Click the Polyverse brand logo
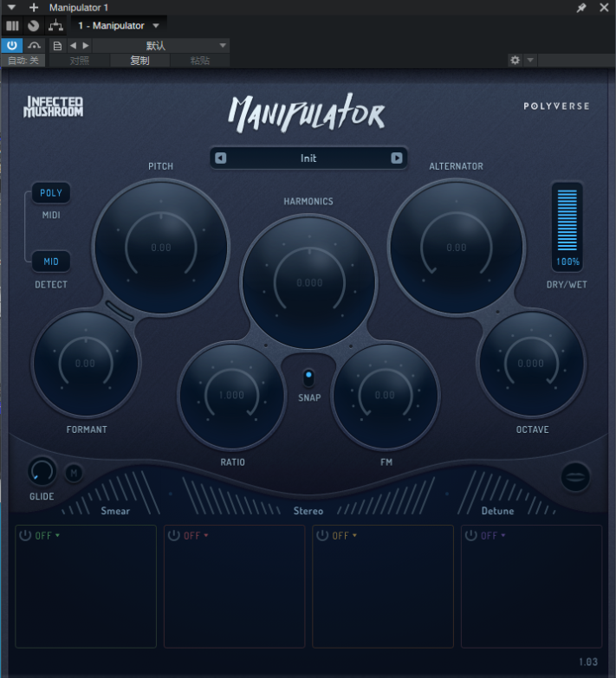The height and width of the screenshot is (678, 616). tap(556, 106)
